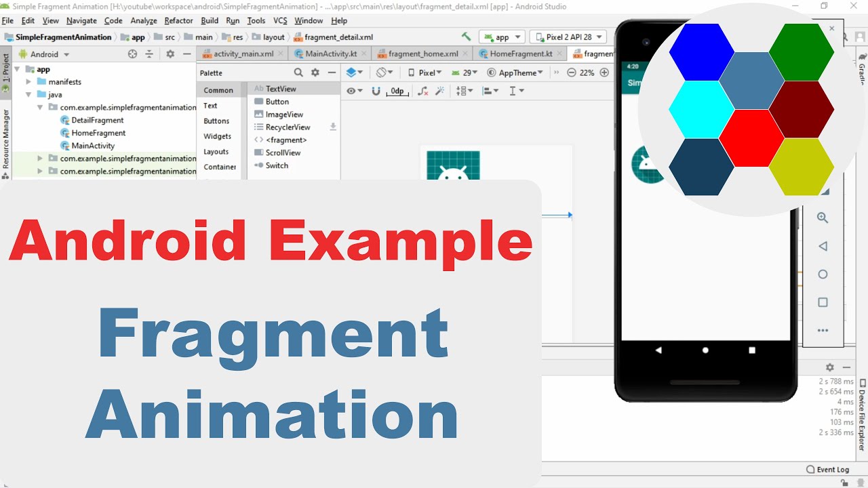Tap the Home button on phone navigation bar

click(705, 350)
